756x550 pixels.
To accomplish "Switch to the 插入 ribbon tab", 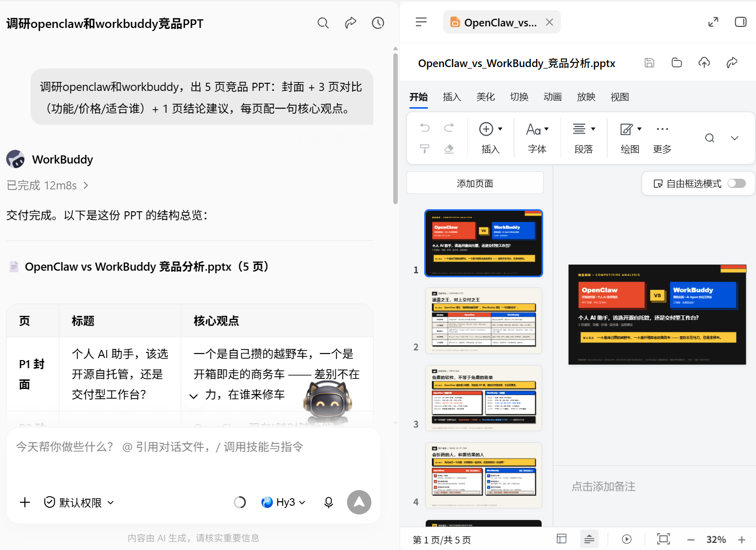I will click(452, 97).
